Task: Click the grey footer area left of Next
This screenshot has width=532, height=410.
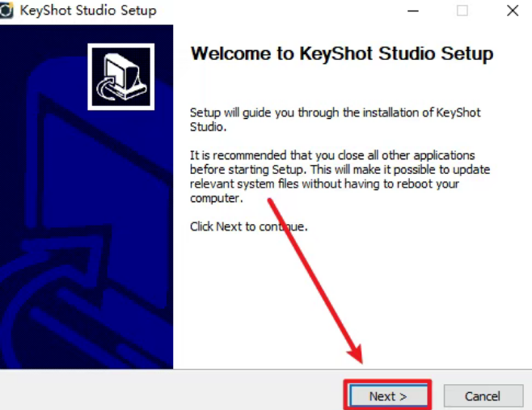Action: (170, 391)
